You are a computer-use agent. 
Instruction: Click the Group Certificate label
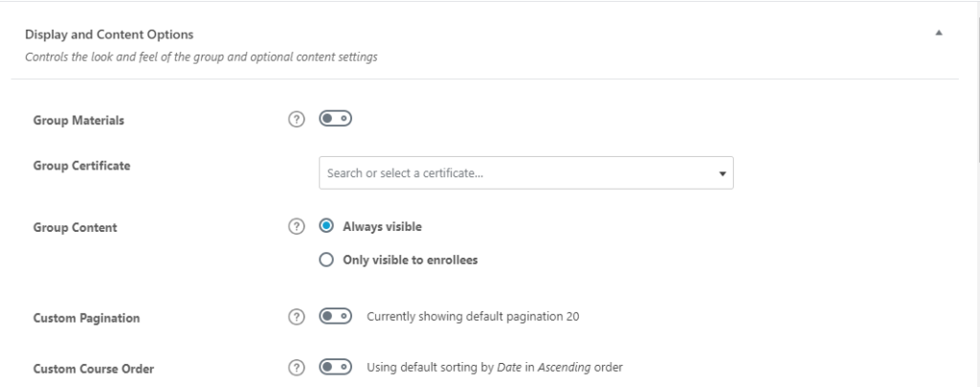(82, 166)
